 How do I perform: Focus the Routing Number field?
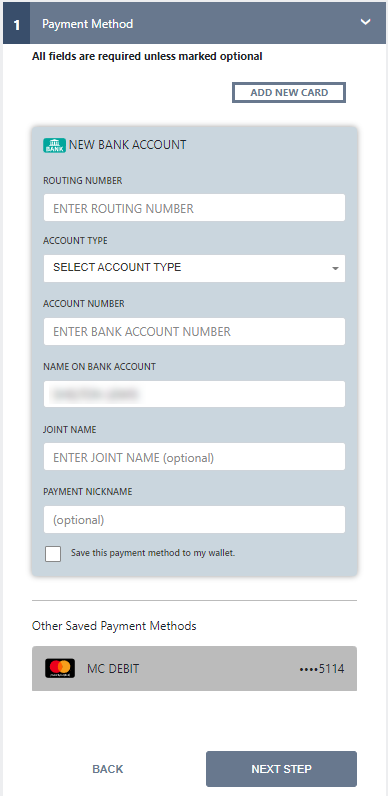194,208
